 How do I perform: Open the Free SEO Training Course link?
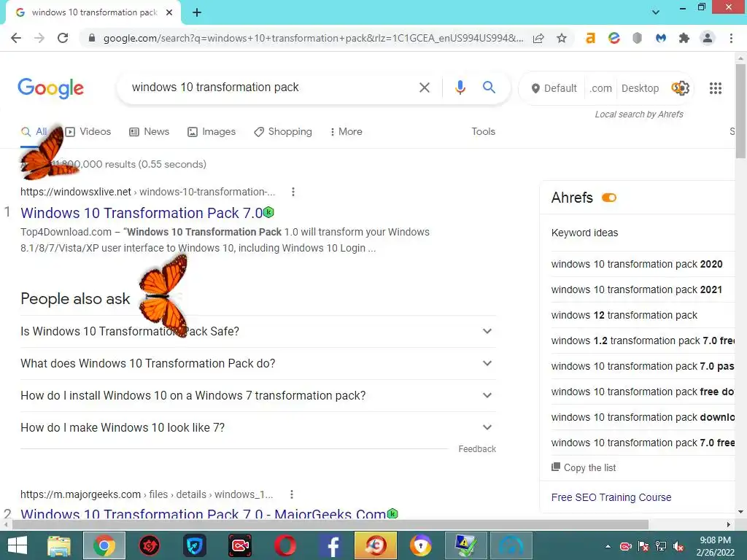(611, 497)
